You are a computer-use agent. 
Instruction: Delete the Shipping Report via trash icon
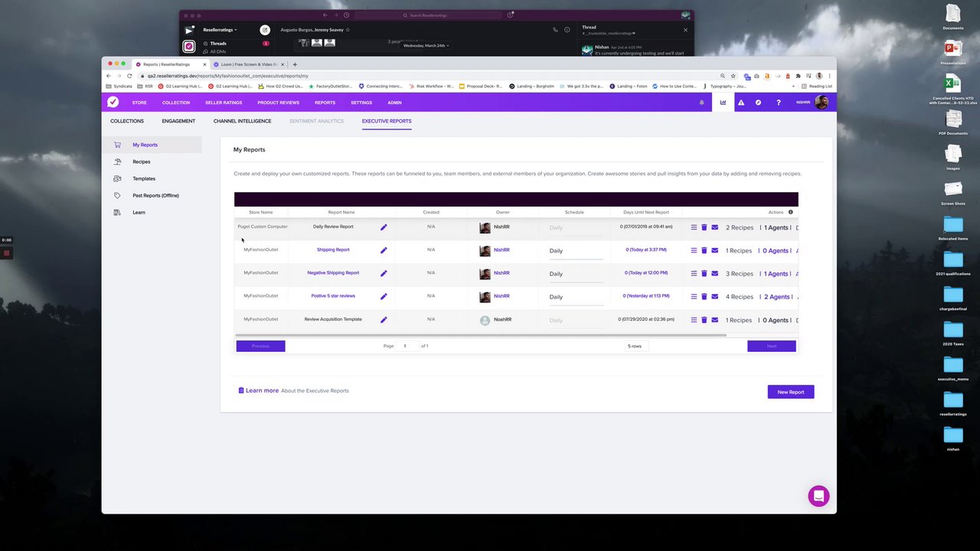tap(704, 250)
